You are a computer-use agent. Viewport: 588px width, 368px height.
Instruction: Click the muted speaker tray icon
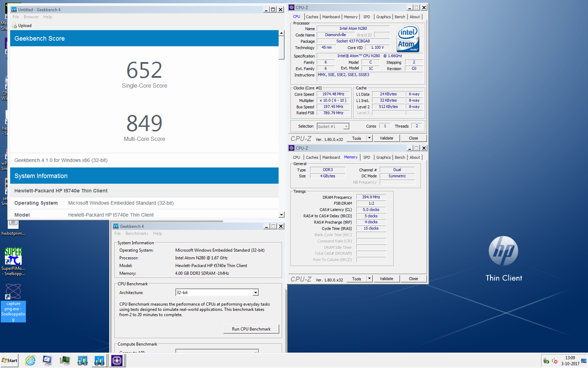click(555, 361)
